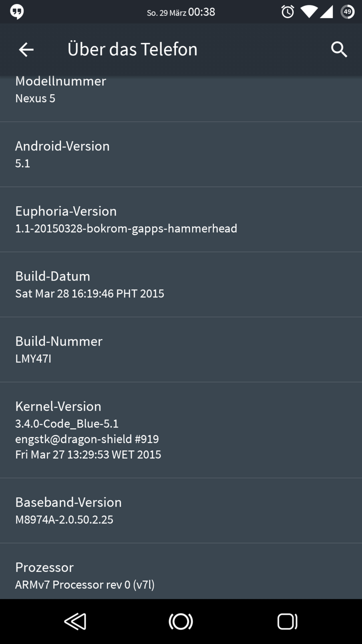Tap the alarm clock status icon
The width and height of the screenshot is (362, 644).
[288, 12]
